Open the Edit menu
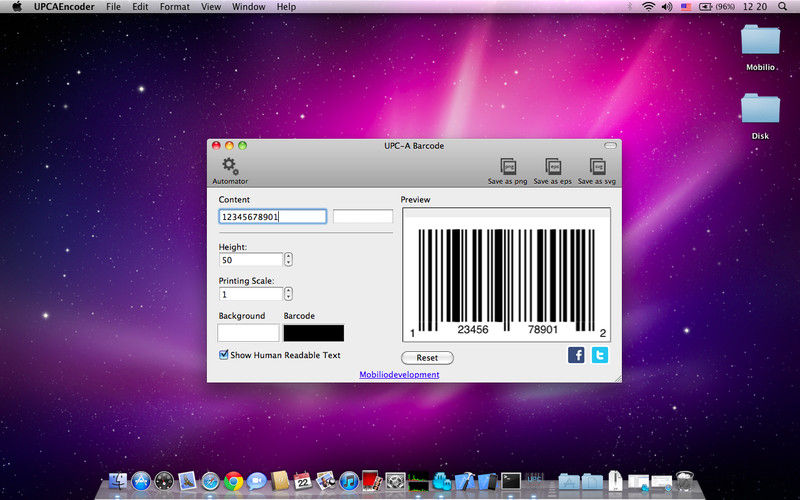 [x=140, y=7]
